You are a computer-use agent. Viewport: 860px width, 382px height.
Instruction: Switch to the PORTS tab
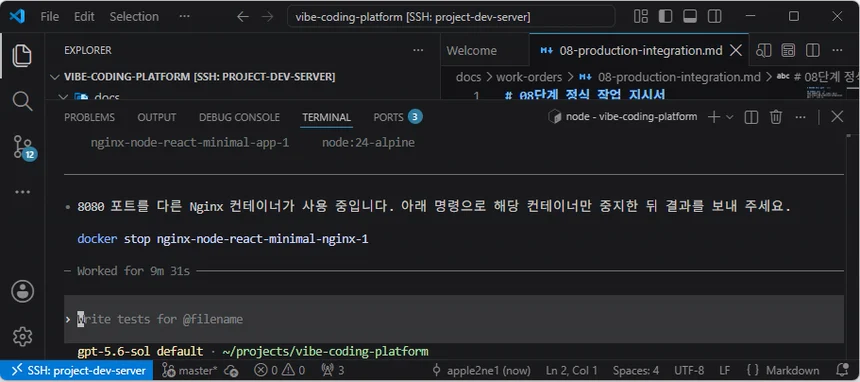click(398, 117)
